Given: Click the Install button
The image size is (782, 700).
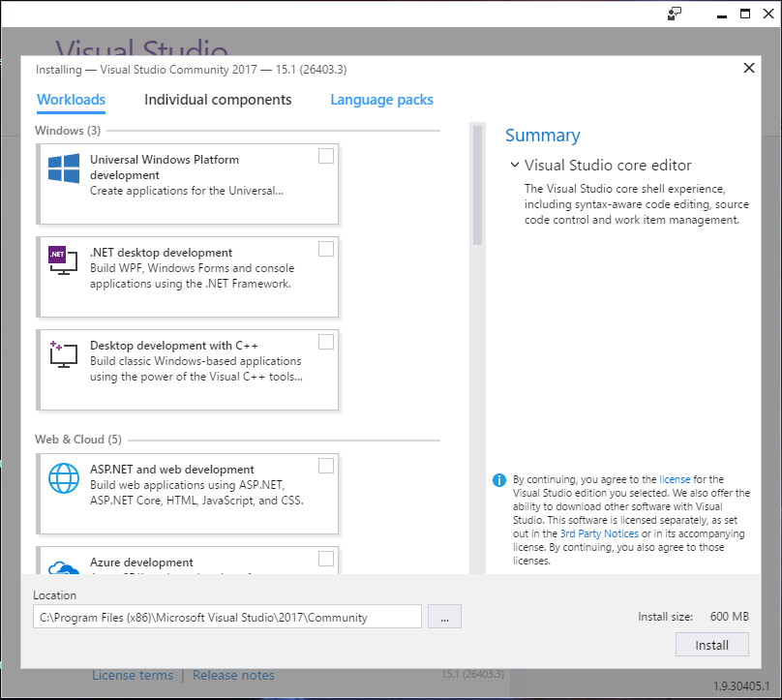Looking at the screenshot, I should tap(711, 645).
